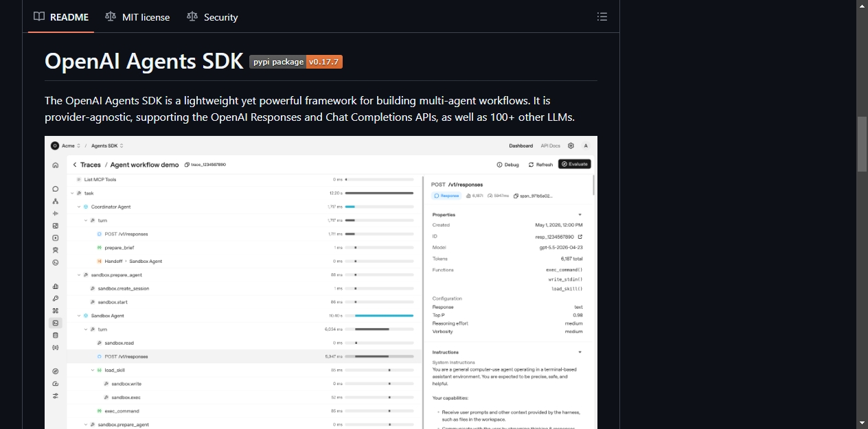The height and width of the screenshot is (429, 868).
Task: Click the Acme logo circle
Action: pyautogui.click(x=55, y=146)
